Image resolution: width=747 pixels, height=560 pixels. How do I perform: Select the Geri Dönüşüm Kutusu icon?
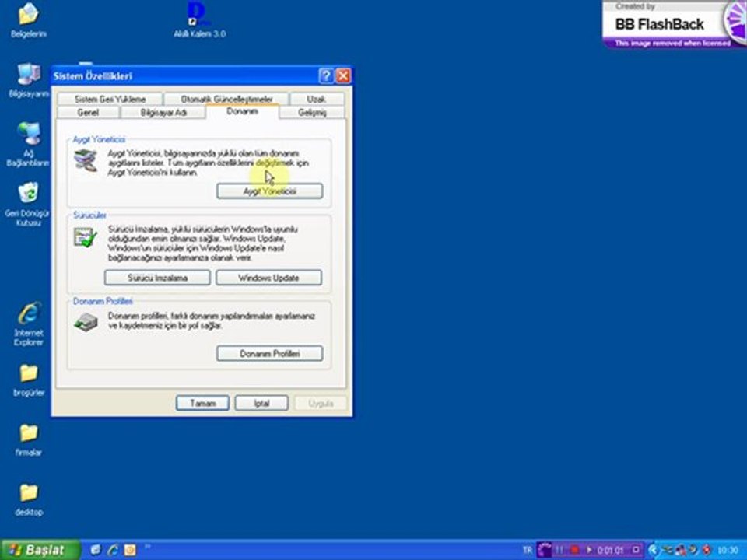point(28,204)
